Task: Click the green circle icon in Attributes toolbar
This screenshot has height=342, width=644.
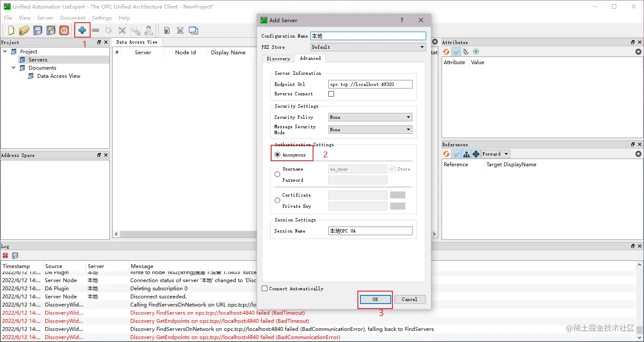Action: [x=476, y=52]
